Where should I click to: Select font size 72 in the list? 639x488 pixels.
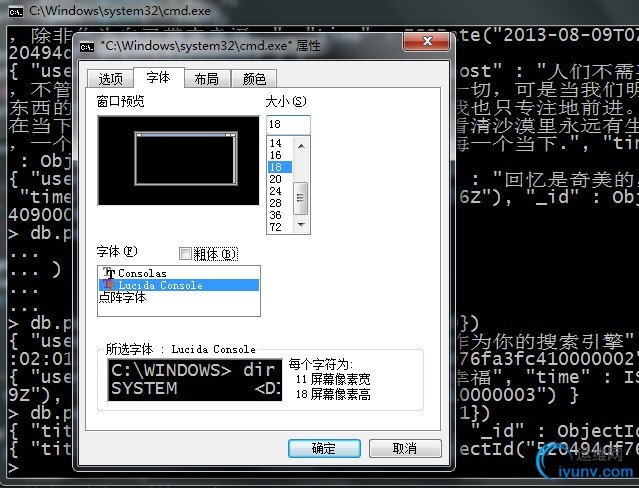pyautogui.click(x=280, y=227)
